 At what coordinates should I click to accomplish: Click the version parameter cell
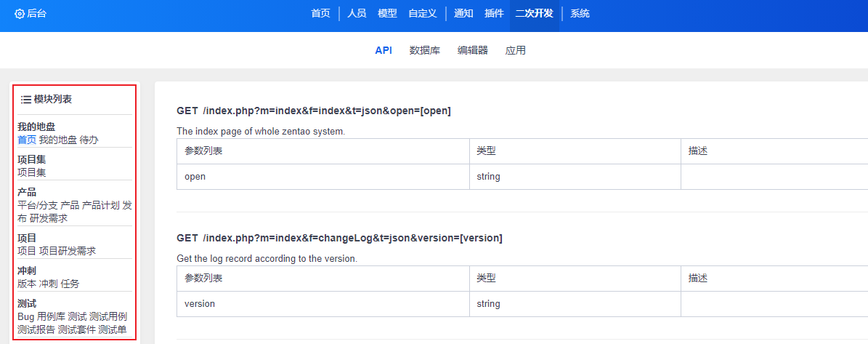click(x=323, y=303)
